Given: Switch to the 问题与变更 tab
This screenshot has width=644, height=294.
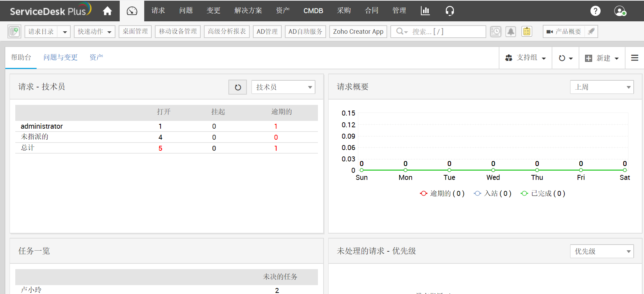Looking at the screenshot, I should coord(60,57).
